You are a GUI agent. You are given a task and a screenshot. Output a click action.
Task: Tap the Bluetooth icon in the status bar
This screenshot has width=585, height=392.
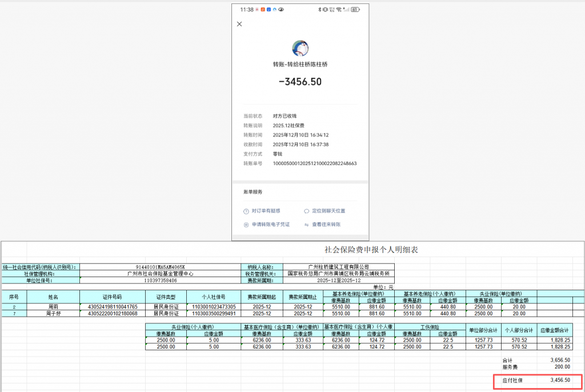319,10
